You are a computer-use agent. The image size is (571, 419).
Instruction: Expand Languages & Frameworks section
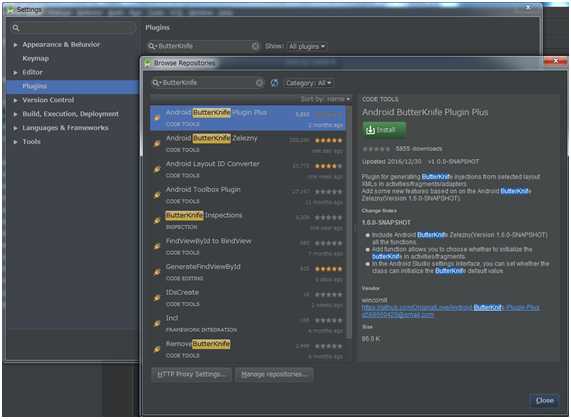(15, 128)
